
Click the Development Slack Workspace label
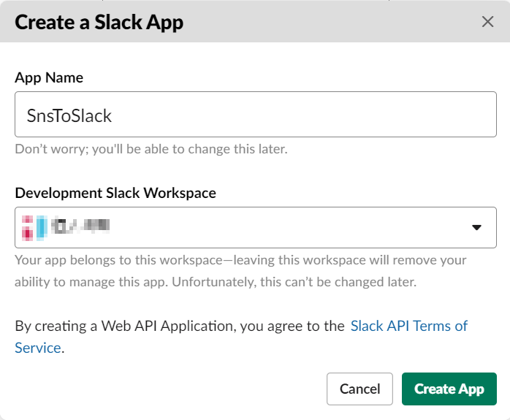(x=115, y=193)
